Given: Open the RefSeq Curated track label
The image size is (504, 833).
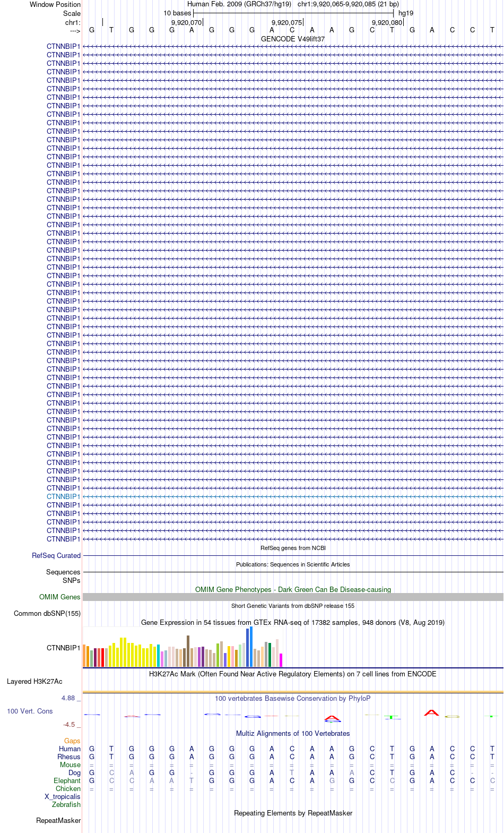Looking at the screenshot, I should [56, 555].
